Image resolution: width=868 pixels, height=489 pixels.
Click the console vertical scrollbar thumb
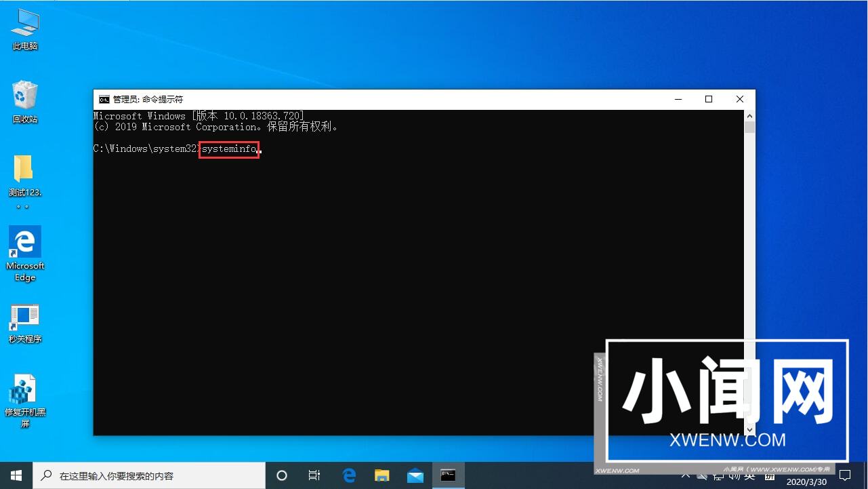749,127
